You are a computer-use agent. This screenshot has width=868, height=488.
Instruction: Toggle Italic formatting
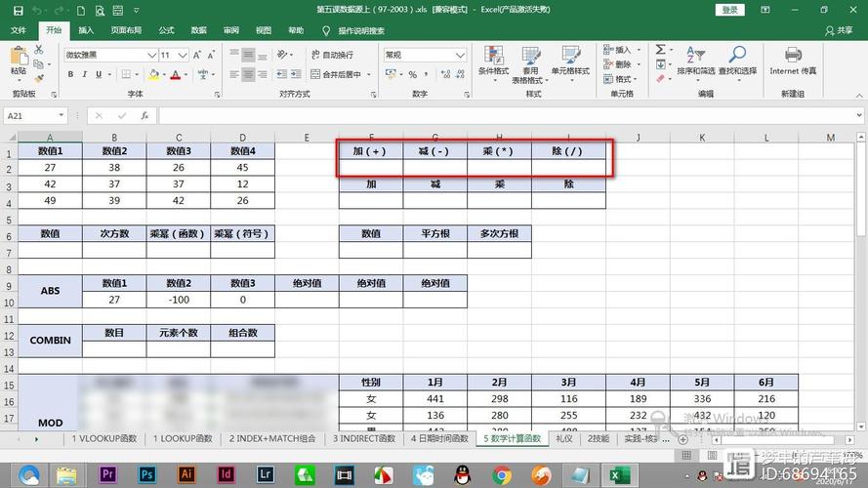84,74
